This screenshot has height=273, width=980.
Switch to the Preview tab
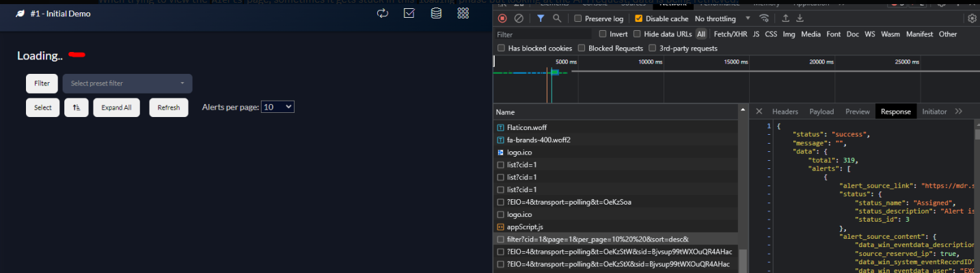pyautogui.click(x=857, y=112)
